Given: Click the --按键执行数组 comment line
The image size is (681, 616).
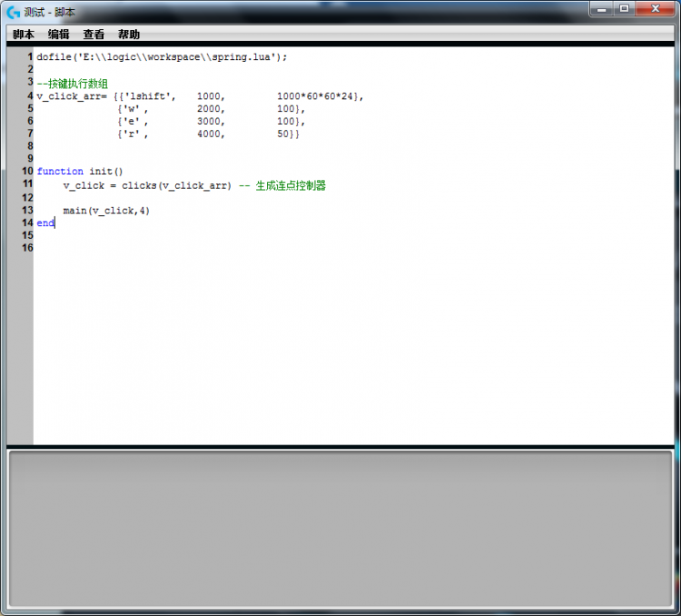Looking at the screenshot, I should point(73,83).
